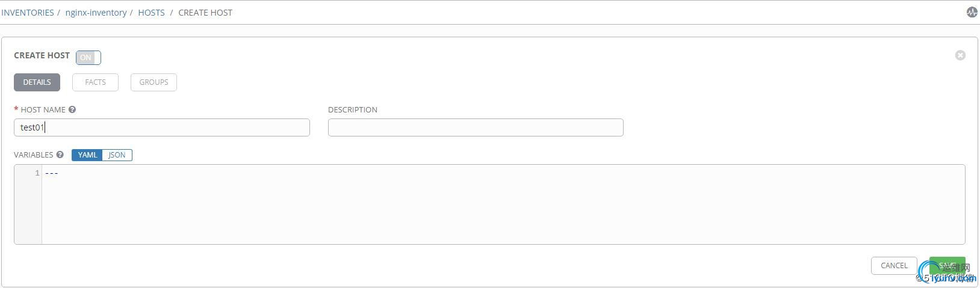980x288 pixels.
Task: Cancel host creation
Action: (894, 266)
